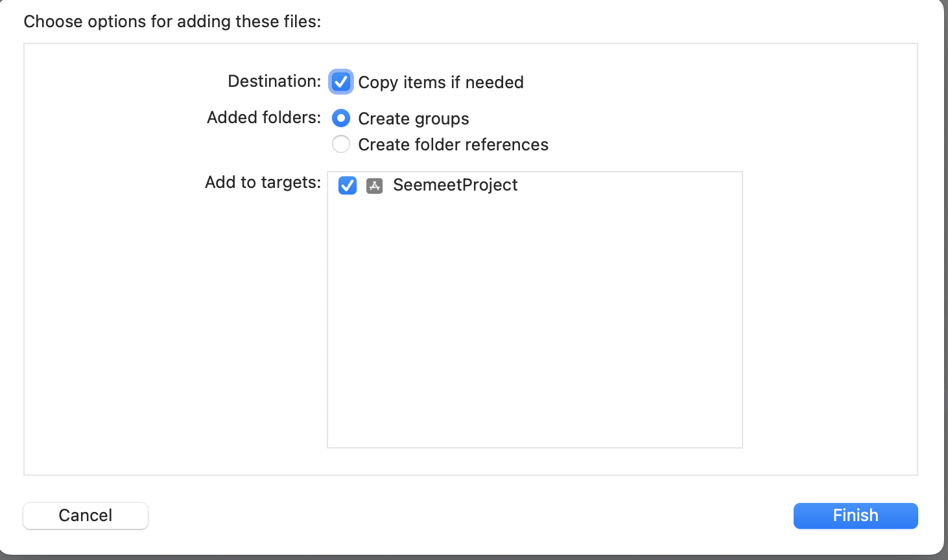948x560 pixels.
Task: Click the checkmark beside the SeemeetProject target
Action: point(348,186)
